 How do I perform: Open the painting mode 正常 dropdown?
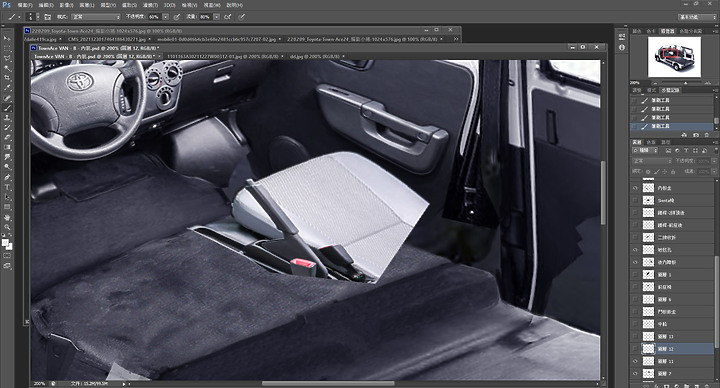[x=96, y=17]
